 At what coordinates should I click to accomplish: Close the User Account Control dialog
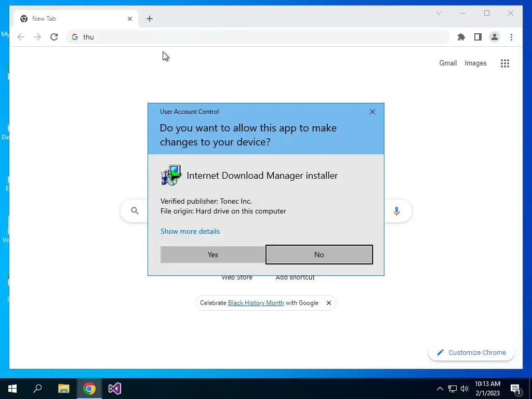tap(372, 112)
